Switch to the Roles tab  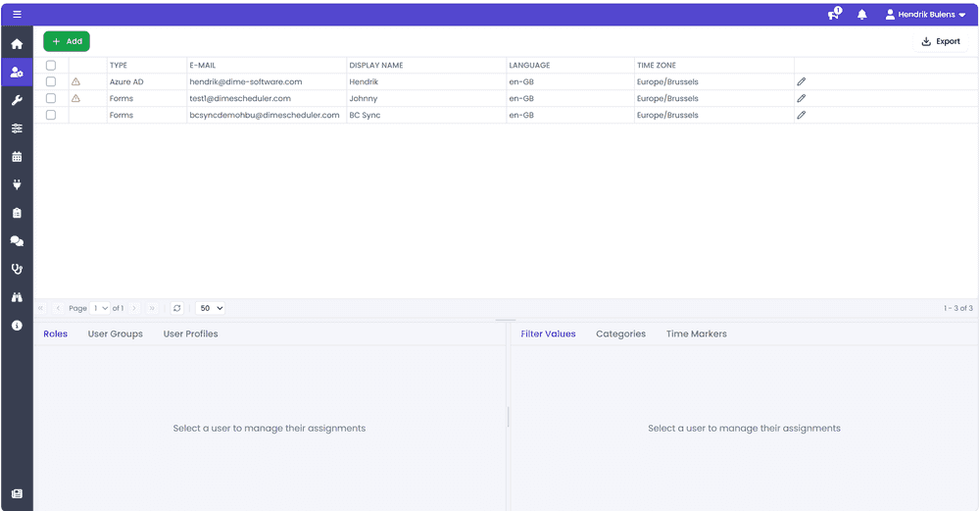click(x=55, y=334)
